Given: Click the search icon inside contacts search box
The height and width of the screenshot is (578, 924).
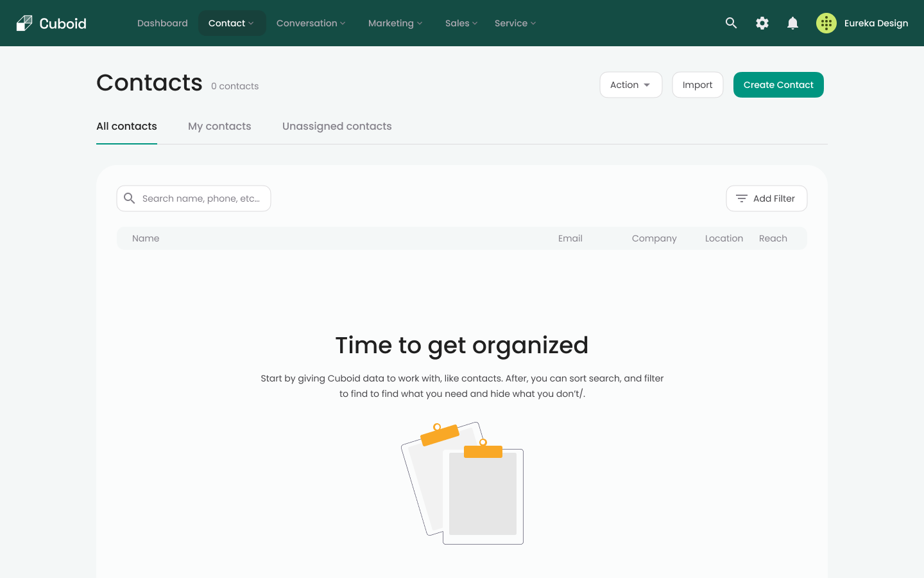Looking at the screenshot, I should [x=130, y=198].
